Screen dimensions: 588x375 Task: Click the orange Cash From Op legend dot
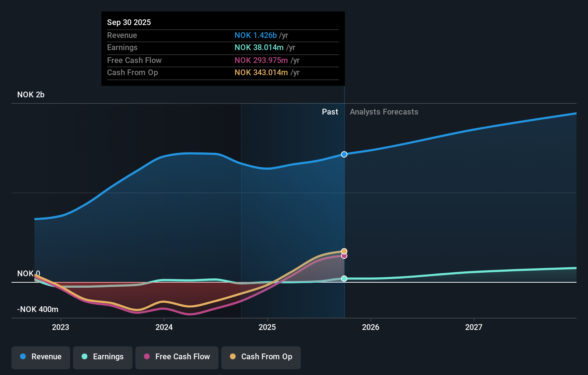click(x=232, y=357)
